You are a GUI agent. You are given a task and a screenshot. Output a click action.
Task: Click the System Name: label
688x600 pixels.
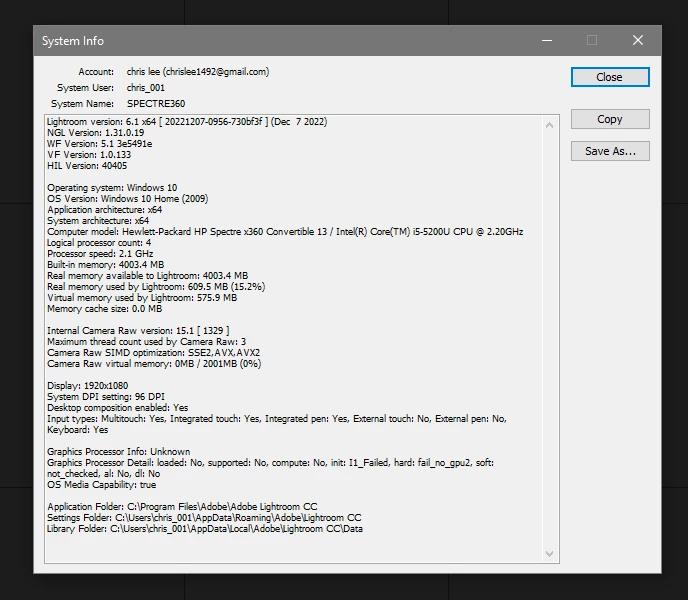coord(82,104)
